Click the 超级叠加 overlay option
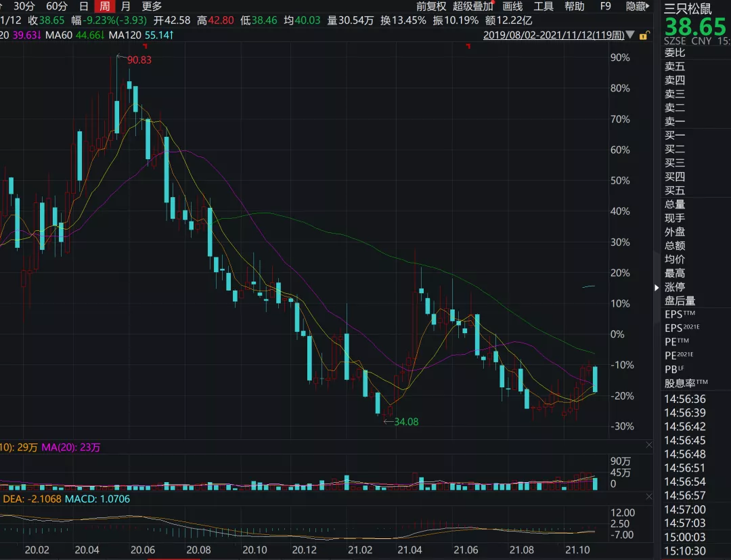This screenshot has height=560, width=731. click(473, 6)
